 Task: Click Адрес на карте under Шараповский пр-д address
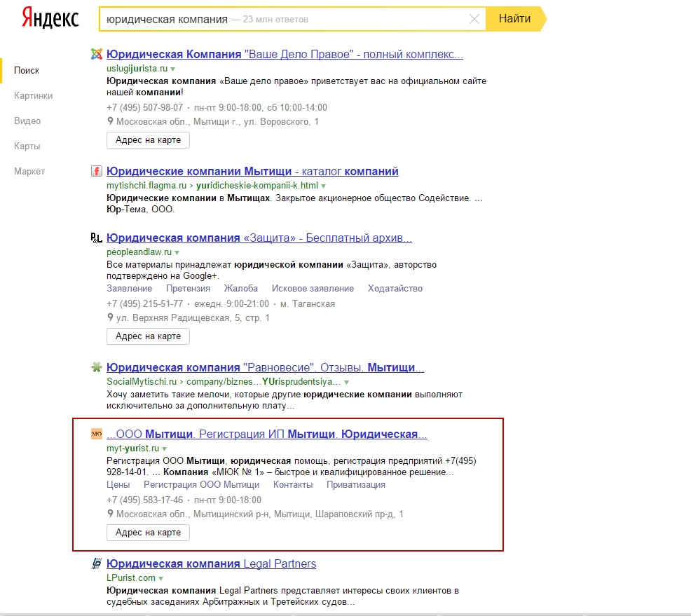(148, 533)
